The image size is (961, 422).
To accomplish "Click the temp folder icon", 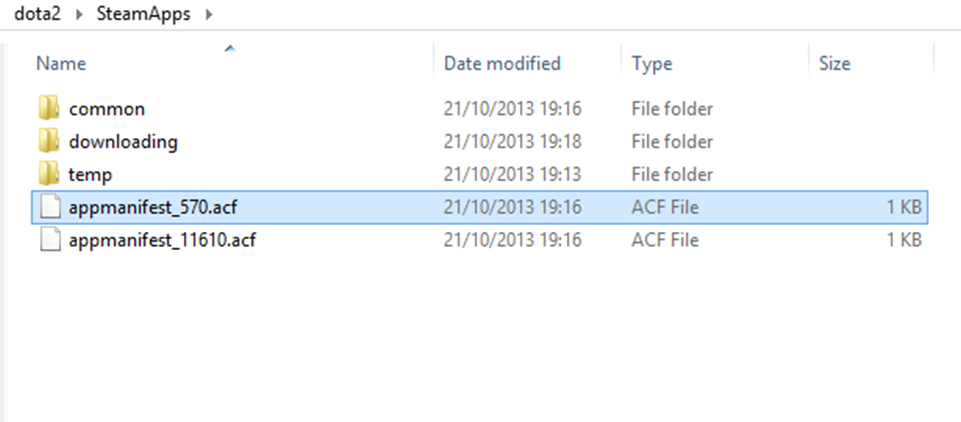I will coord(50,174).
